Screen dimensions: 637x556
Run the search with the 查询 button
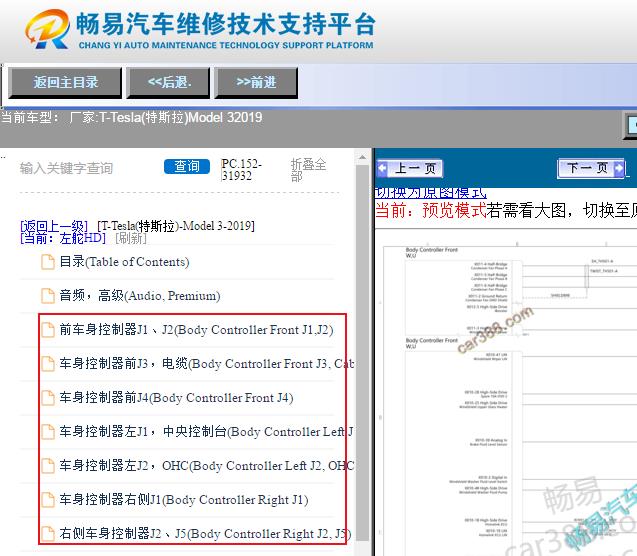187,167
